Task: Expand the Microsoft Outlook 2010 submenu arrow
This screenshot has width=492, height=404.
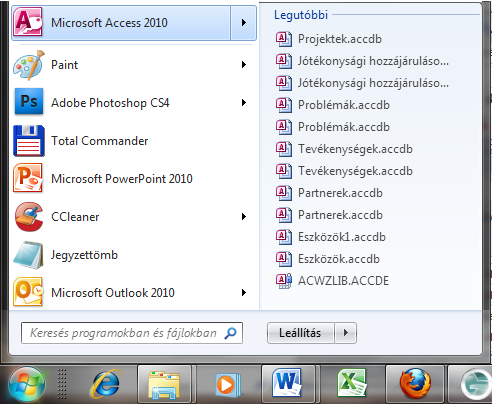Action: 244,293
